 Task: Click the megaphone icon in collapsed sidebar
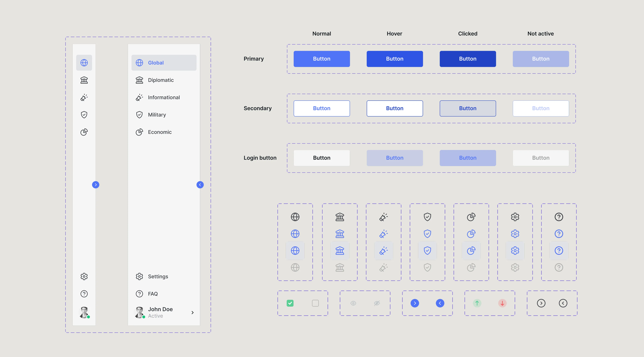coord(84,97)
